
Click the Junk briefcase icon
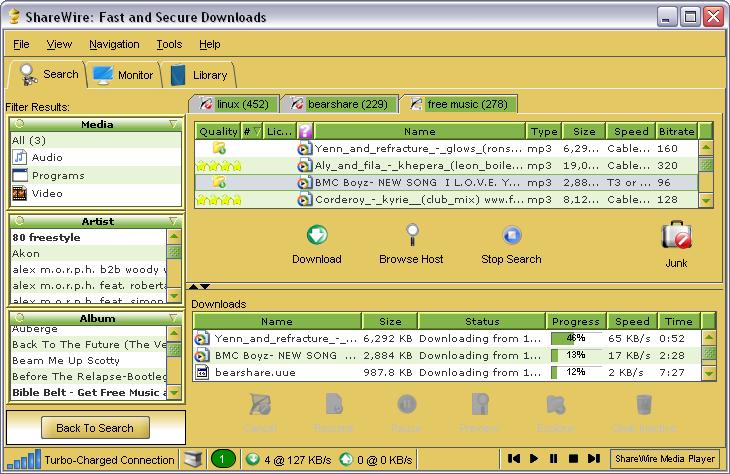pyautogui.click(x=676, y=236)
